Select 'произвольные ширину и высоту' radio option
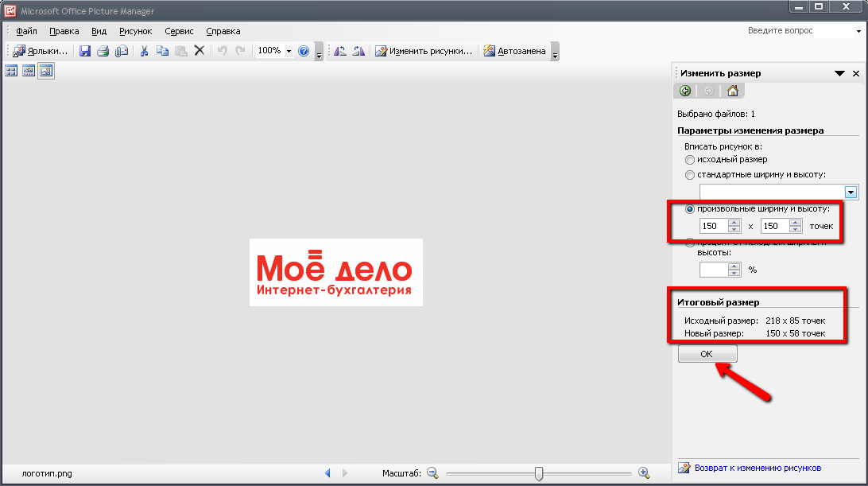 click(689, 209)
